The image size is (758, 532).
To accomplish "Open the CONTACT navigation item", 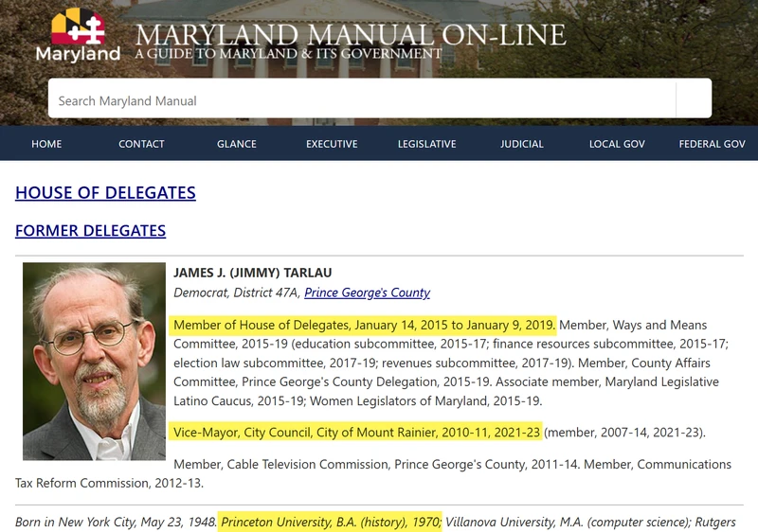I will coord(141,144).
